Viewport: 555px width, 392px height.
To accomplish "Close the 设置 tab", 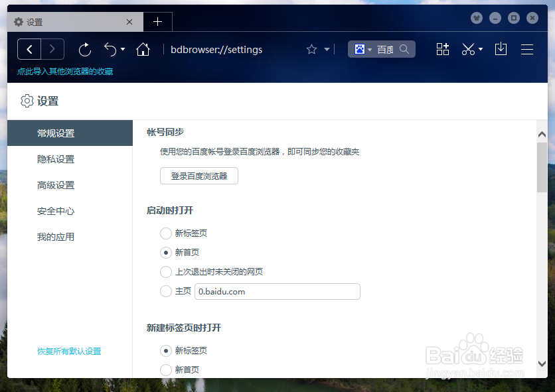I will pos(129,22).
